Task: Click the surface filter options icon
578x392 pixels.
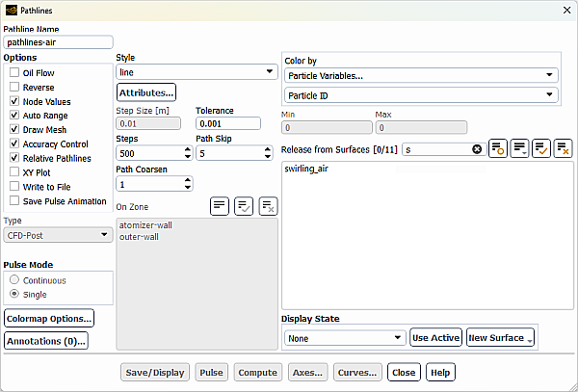Action: [x=497, y=148]
